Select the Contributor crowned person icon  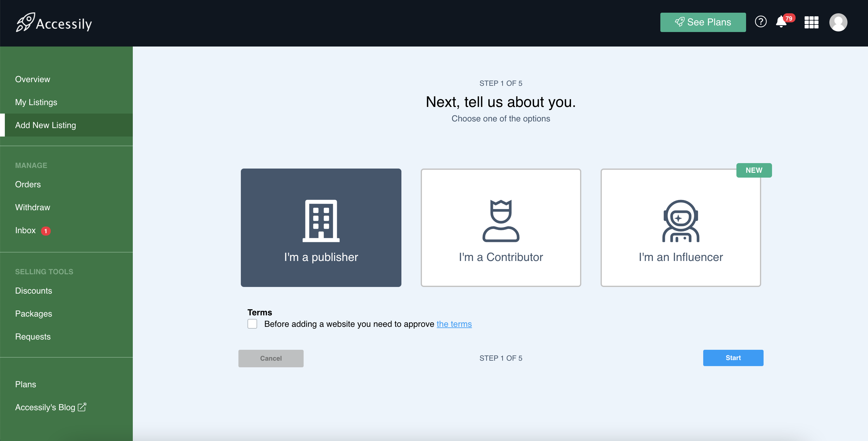501,221
